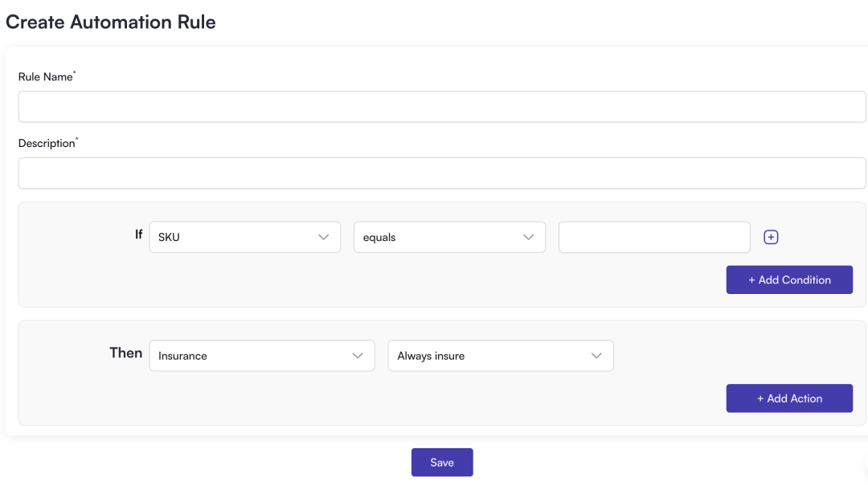
Task: Click the Rule Name field label
Action: (46, 77)
